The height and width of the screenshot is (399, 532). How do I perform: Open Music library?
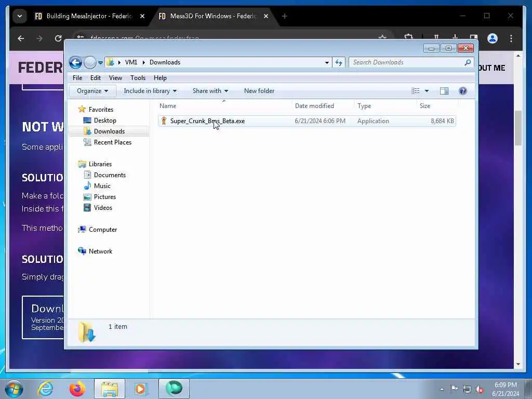pos(102,186)
